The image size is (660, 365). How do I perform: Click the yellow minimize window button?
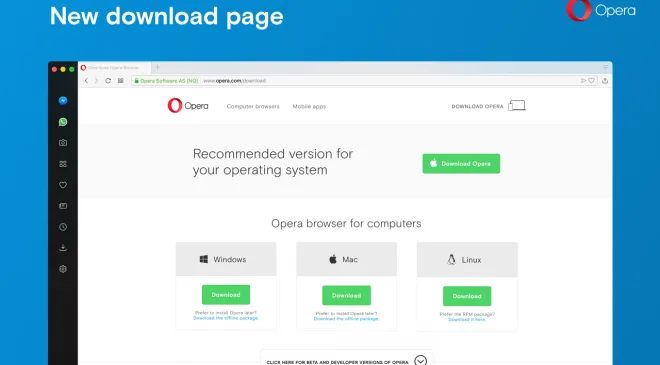coord(63,69)
